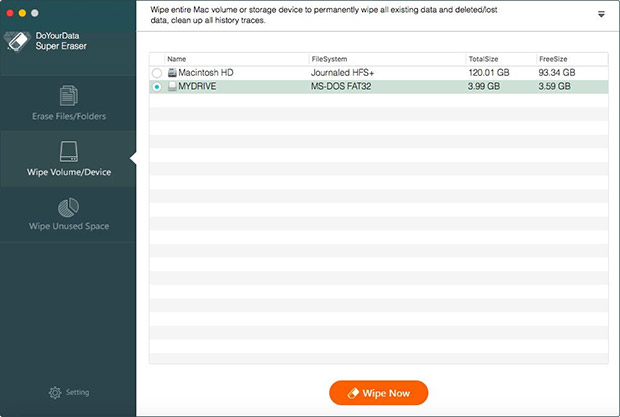The height and width of the screenshot is (417, 620).
Task: Click the 120.01 GB total size
Action: point(489,73)
